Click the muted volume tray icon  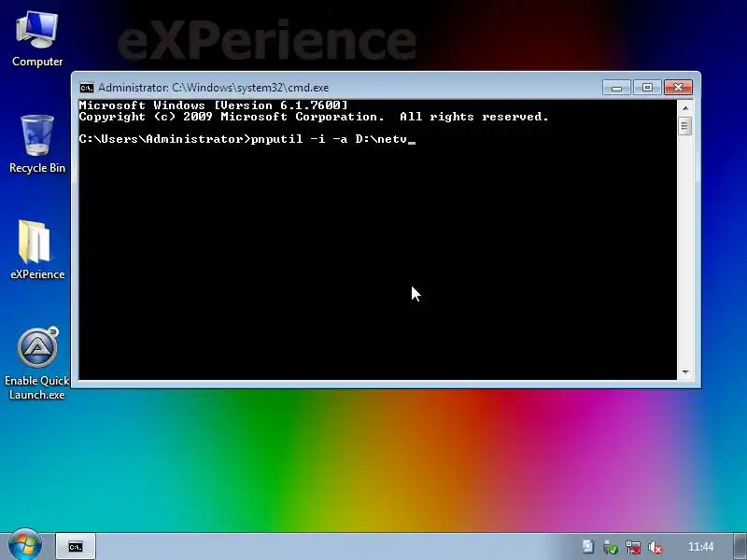[655, 547]
